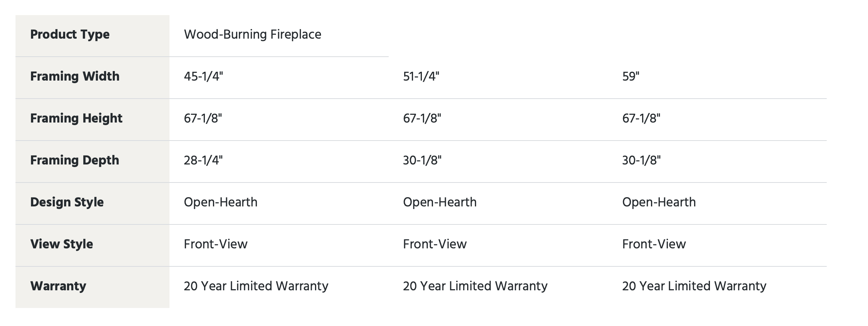The width and height of the screenshot is (868, 326).
Task: Select the first Front-View value
Action: click(216, 244)
